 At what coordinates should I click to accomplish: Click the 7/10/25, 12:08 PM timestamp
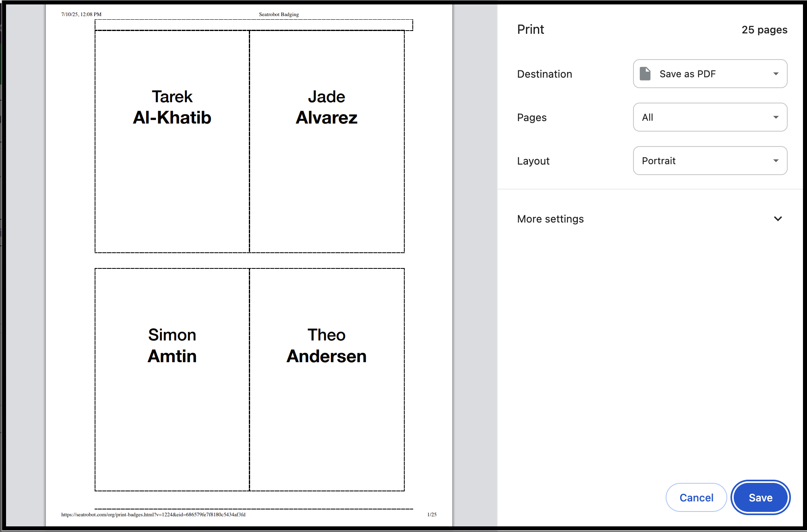(81, 14)
